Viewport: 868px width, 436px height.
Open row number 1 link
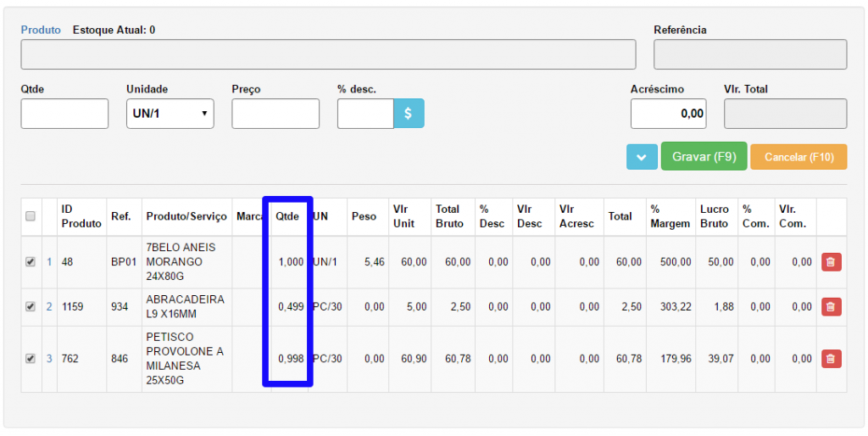click(49, 262)
